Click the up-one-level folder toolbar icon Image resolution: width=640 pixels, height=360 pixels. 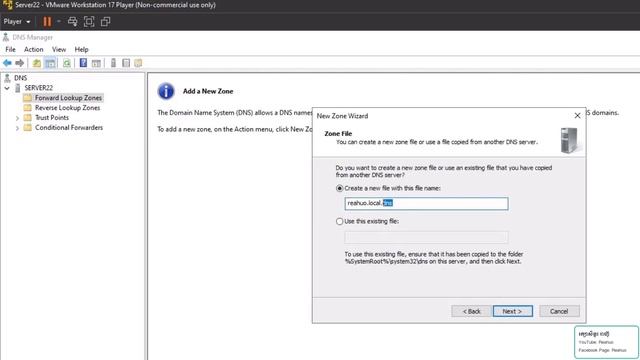coord(37,63)
